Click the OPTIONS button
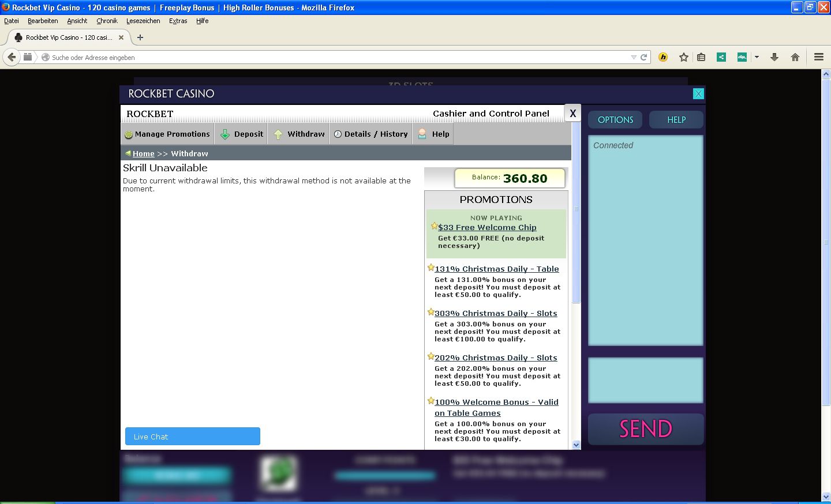The image size is (831, 504). (x=615, y=120)
